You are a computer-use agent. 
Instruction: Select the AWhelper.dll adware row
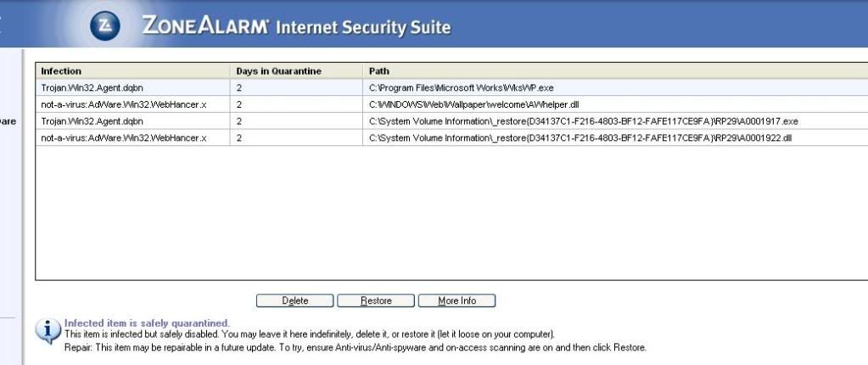[451, 104]
